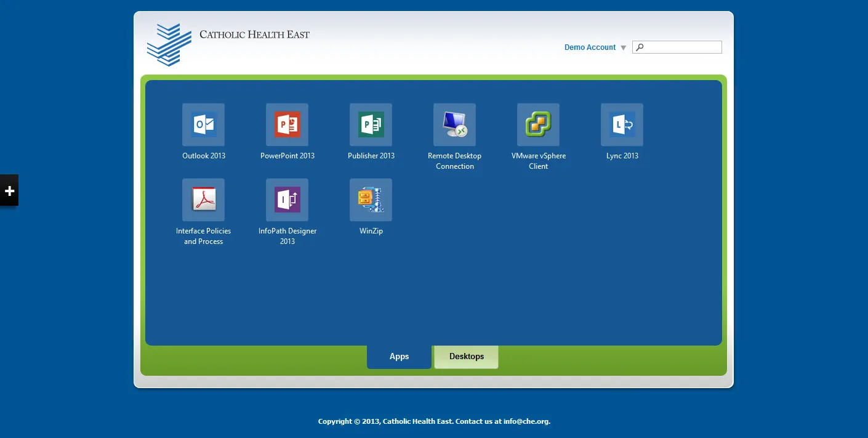
Task: Launch the Outlook 2013 app icon
Action: coord(203,124)
